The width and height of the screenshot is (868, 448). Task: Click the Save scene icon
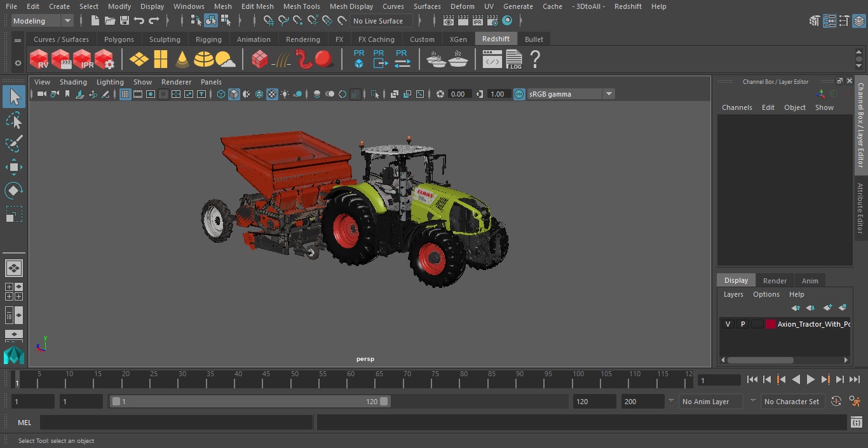125,21
